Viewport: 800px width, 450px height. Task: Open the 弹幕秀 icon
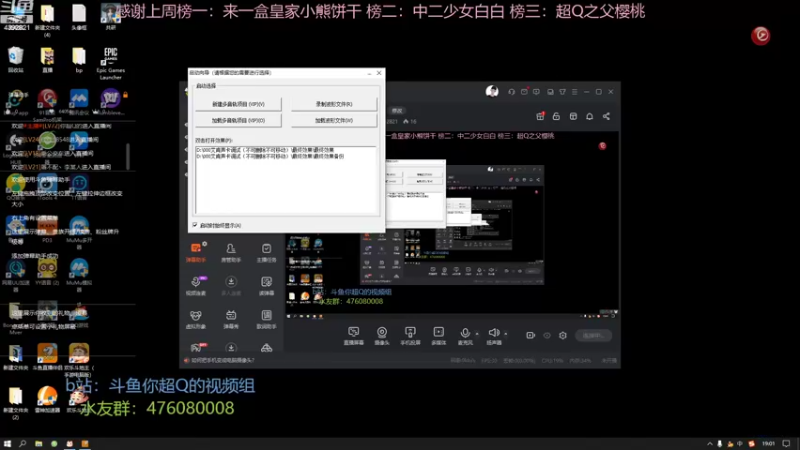pos(231,319)
